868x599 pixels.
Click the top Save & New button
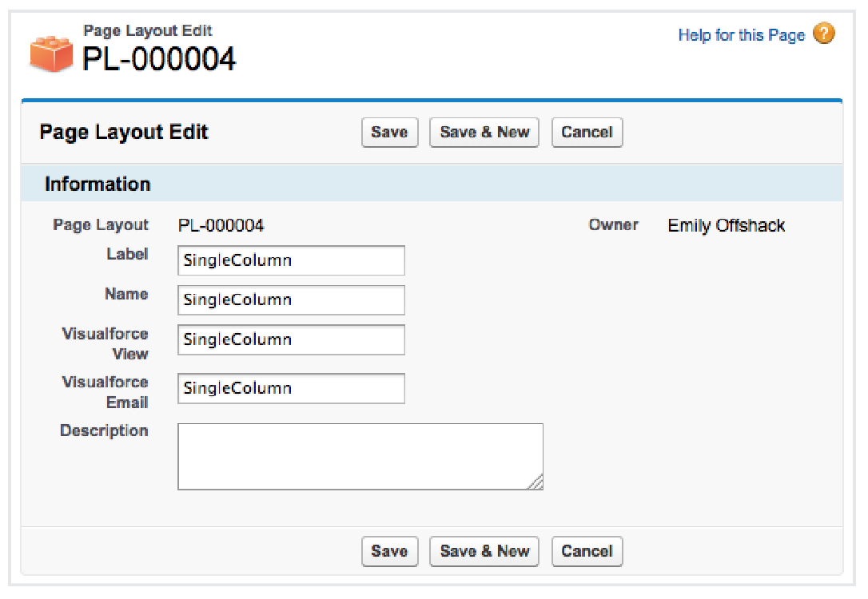tap(484, 133)
